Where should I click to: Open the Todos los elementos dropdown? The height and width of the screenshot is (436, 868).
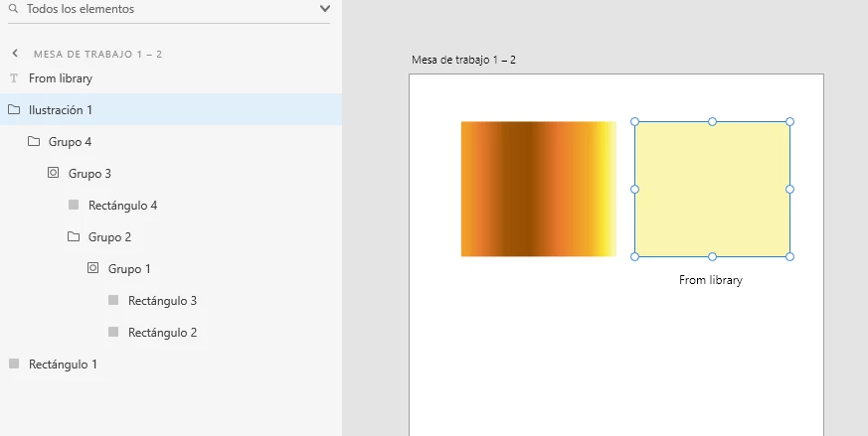(x=325, y=9)
